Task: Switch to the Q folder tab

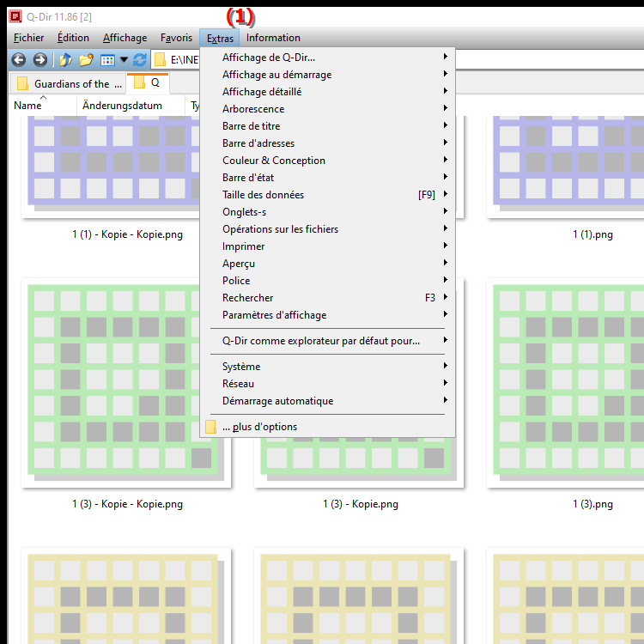Action: tap(148, 82)
